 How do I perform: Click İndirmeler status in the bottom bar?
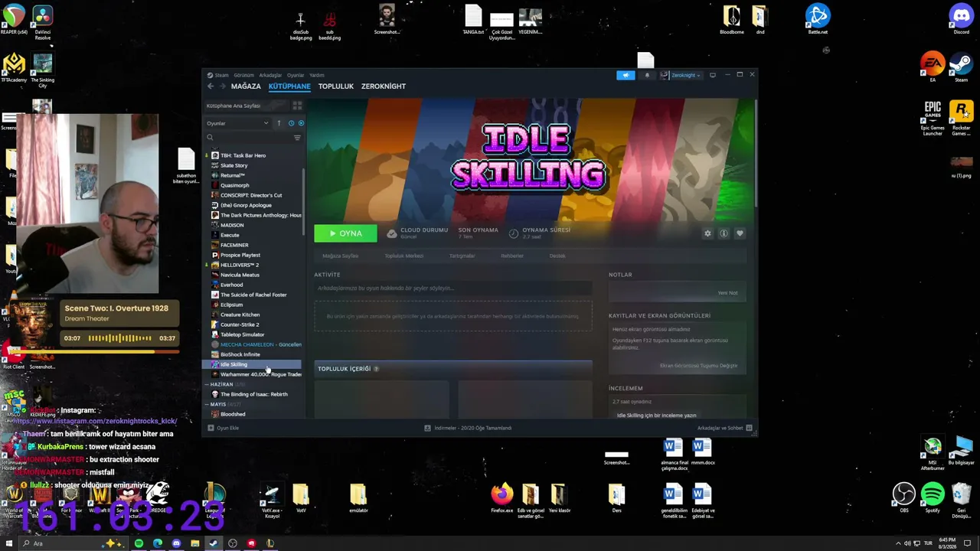pos(468,428)
